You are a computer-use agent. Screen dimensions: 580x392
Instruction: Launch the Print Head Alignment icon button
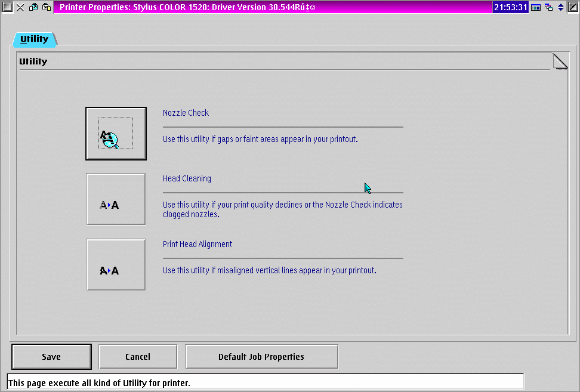click(x=116, y=265)
